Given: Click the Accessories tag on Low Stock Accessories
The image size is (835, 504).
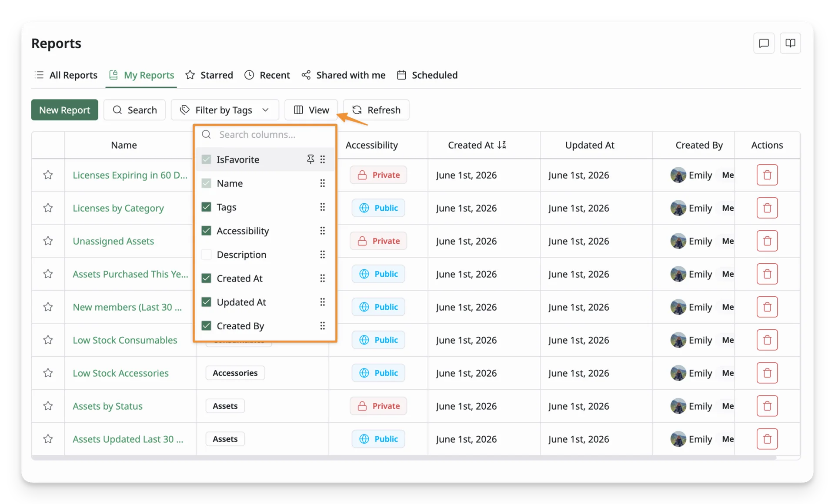Looking at the screenshot, I should tap(235, 373).
